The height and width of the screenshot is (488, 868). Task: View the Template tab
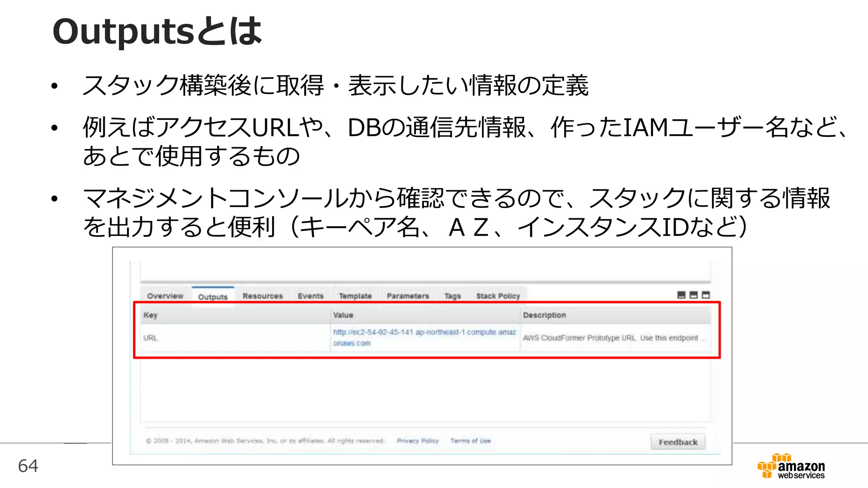(x=355, y=296)
